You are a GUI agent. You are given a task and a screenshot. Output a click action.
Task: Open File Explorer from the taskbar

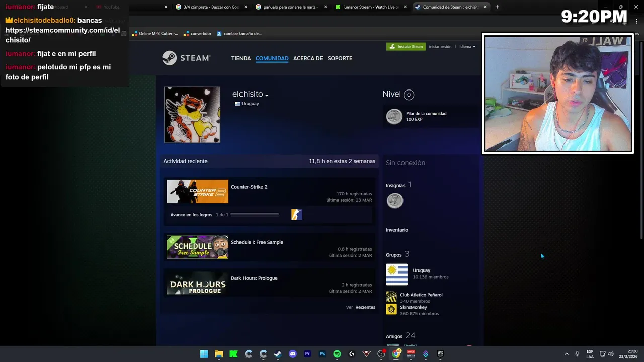coord(219,354)
